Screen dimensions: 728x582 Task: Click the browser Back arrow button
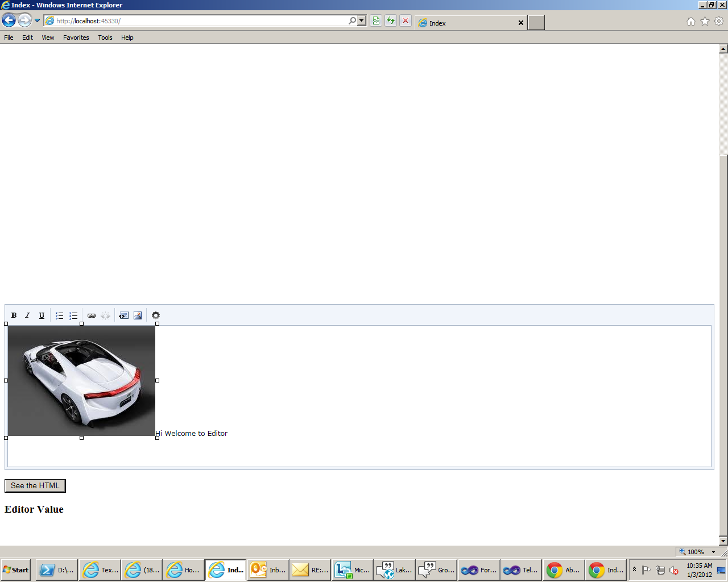(x=9, y=20)
